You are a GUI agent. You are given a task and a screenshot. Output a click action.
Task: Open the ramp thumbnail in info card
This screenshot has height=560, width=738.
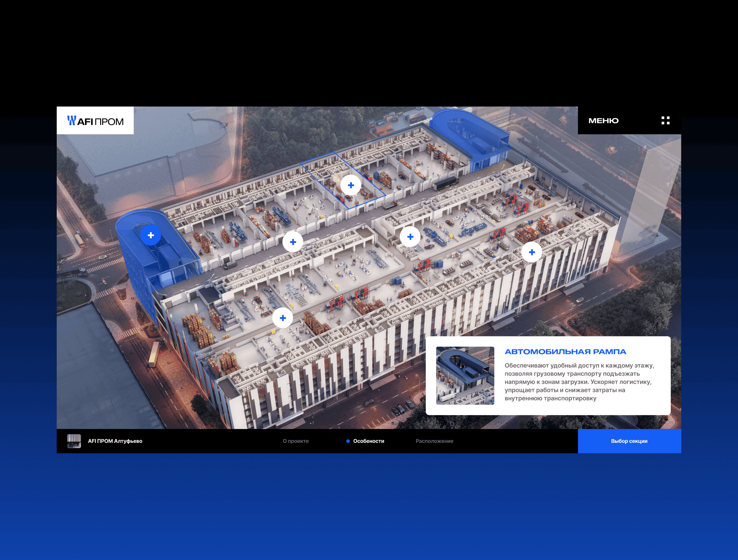coord(465,376)
